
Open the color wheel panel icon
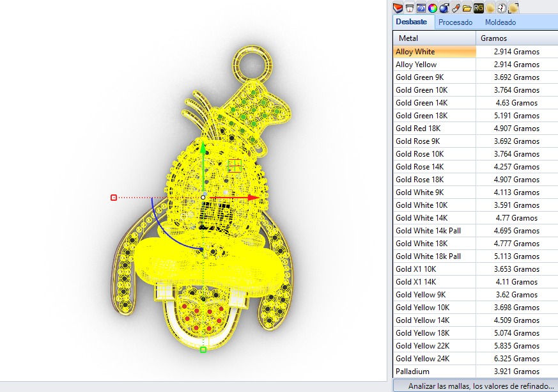[432, 8]
